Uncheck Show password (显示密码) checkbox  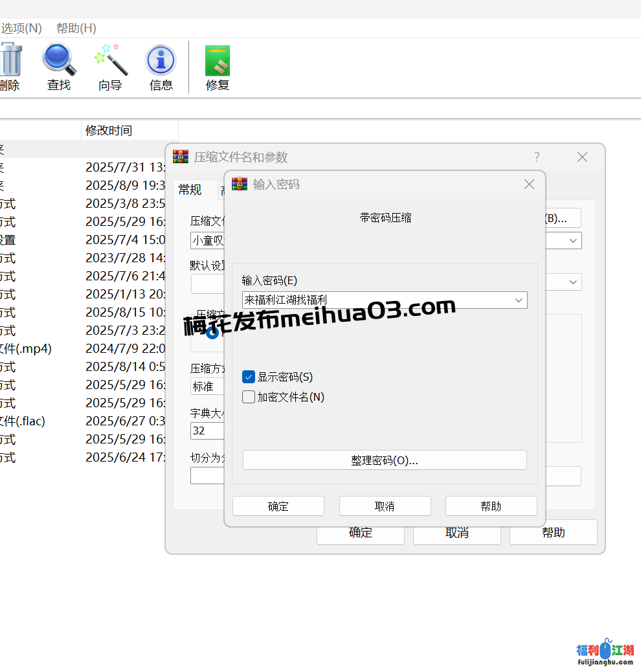coord(249,377)
